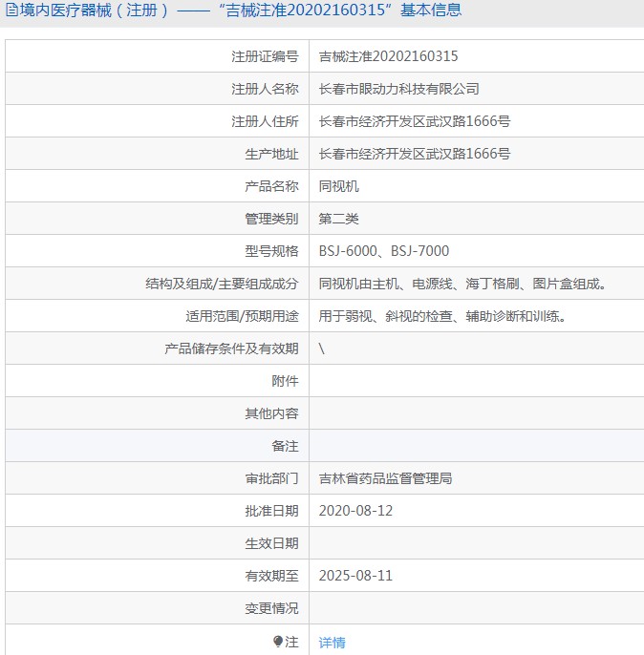Click header title 境内医疗器械（注册）基本信息

pos(240,10)
